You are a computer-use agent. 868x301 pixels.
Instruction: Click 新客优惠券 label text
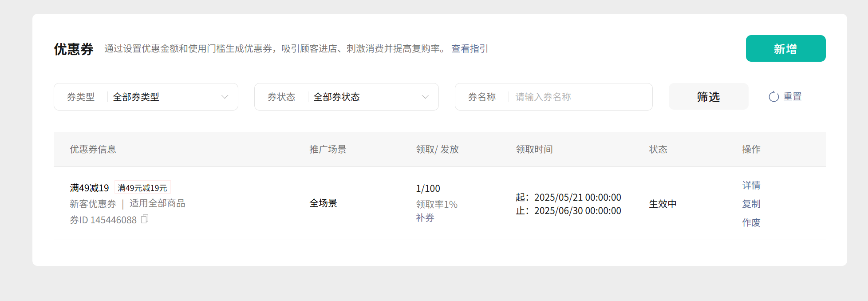pos(93,204)
